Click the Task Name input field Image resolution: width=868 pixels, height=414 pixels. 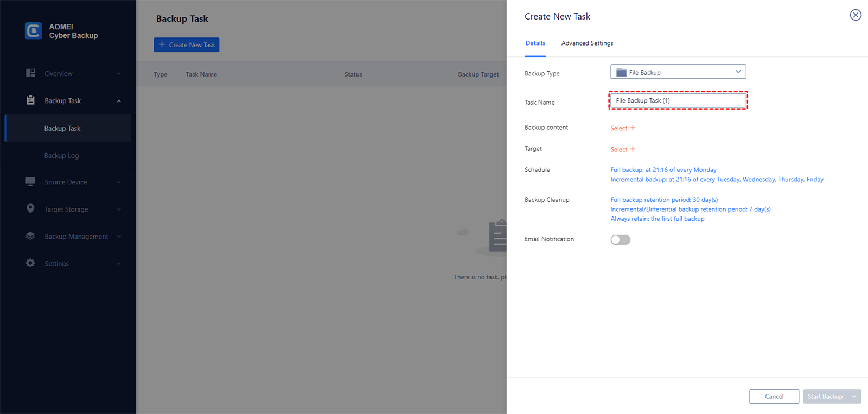pos(678,101)
